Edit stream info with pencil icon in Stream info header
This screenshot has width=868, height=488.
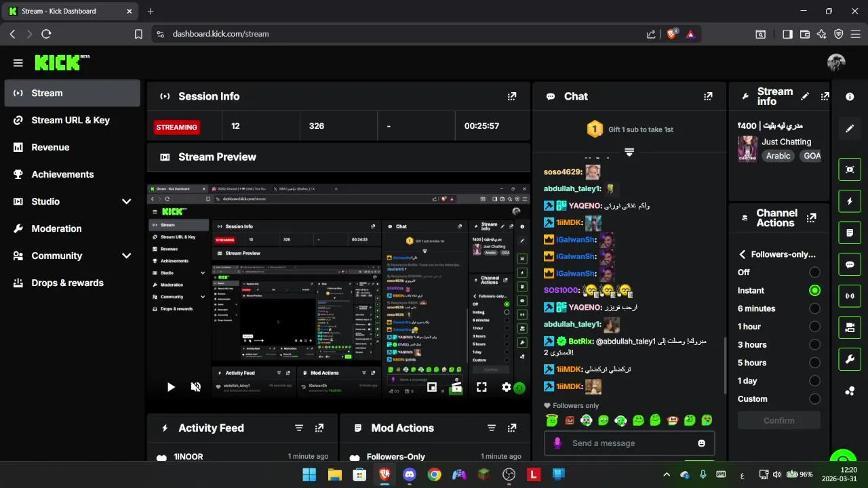click(805, 96)
